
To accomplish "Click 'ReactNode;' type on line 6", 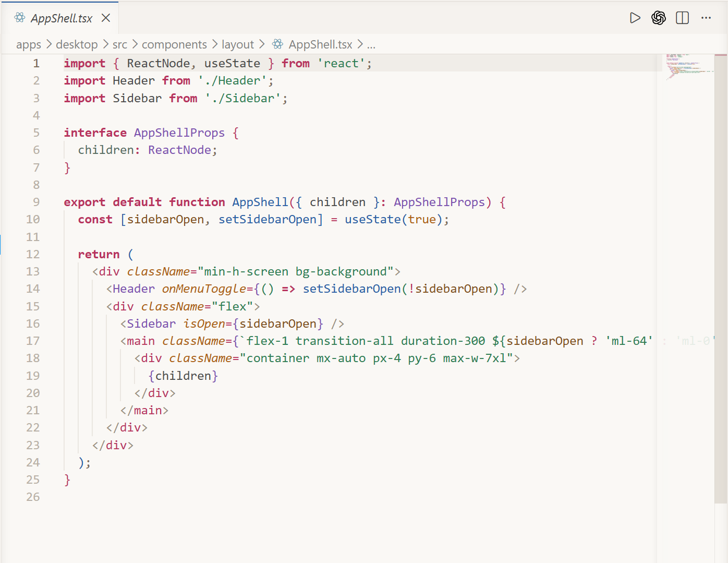I will 183,150.
